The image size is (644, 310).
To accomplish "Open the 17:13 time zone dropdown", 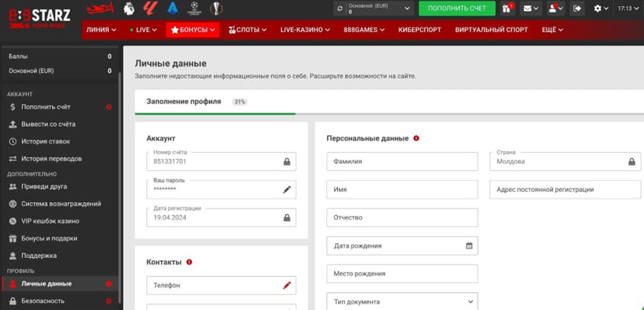I will (629, 8).
